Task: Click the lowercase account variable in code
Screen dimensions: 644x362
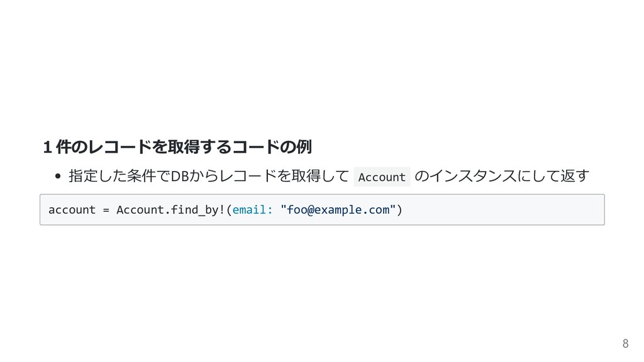Action: pyautogui.click(x=72, y=210)
